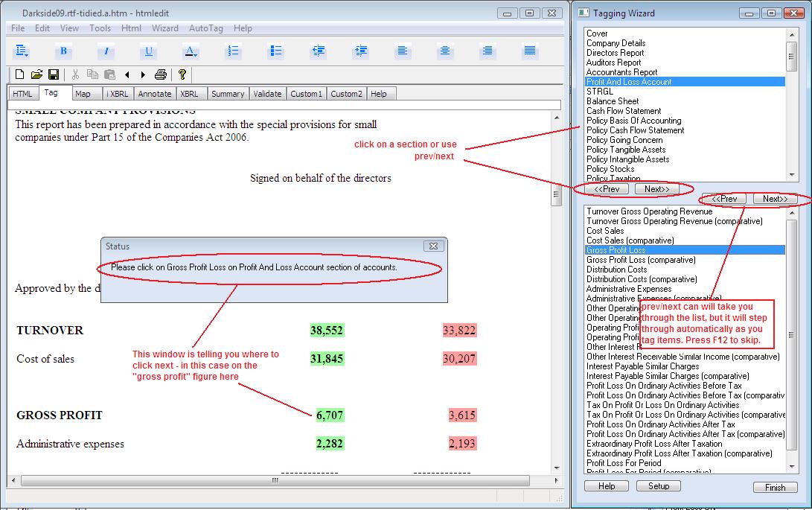Open the File menu

coord(18,28)
